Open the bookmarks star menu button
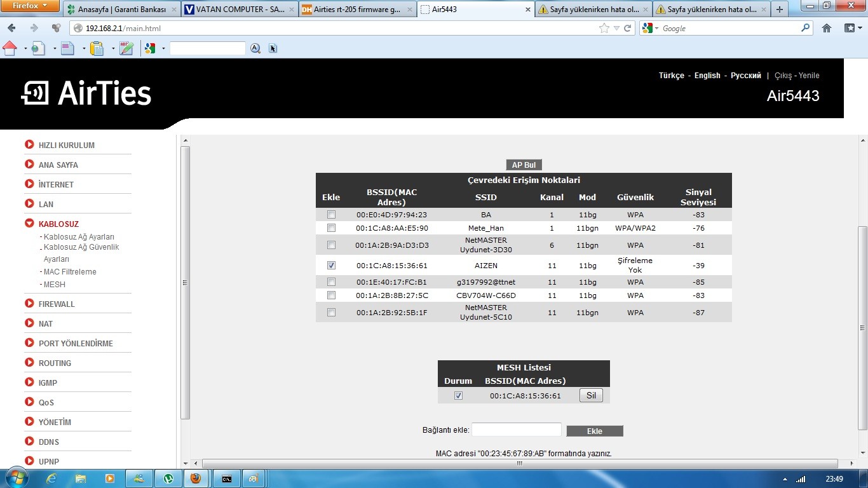The height and width of the screenshot is (488, 868). coord(851,28)
